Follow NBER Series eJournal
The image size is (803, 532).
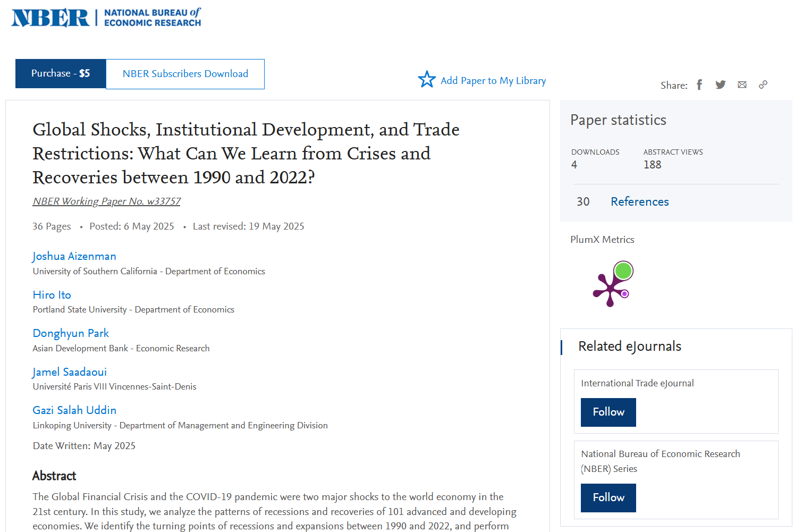click(608, 498)
